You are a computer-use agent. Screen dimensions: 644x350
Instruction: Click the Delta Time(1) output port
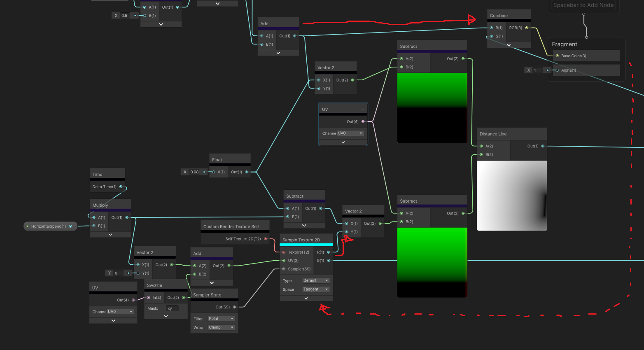tap(121, 187)
